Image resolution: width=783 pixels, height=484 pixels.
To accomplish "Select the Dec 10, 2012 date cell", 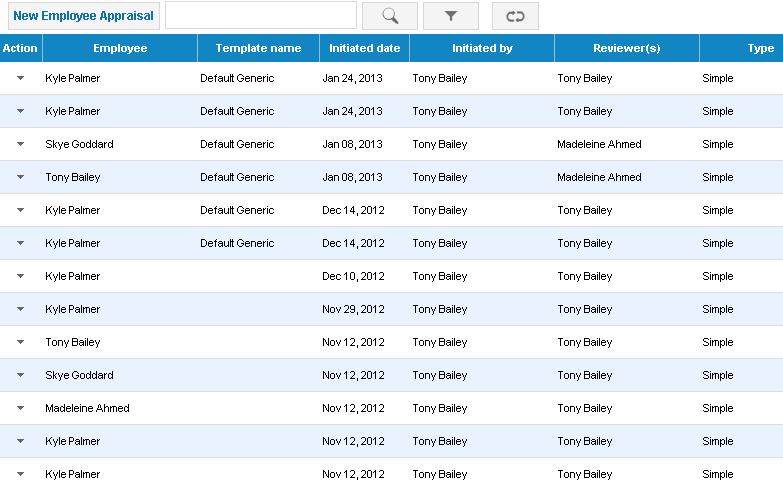I will 353,276.
